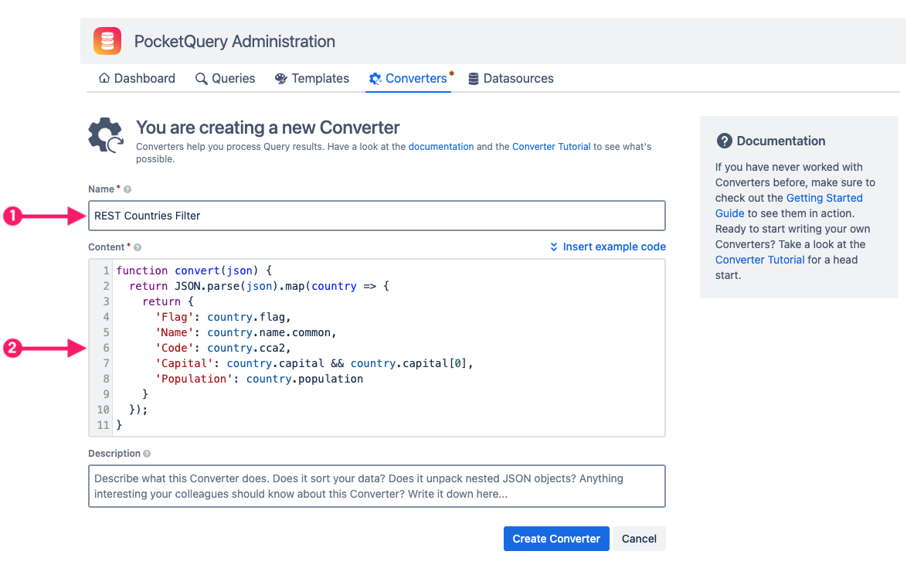Screen dimensions: 924x575
Task: Click the palette icon beside Templates
Action: [280, 78]
